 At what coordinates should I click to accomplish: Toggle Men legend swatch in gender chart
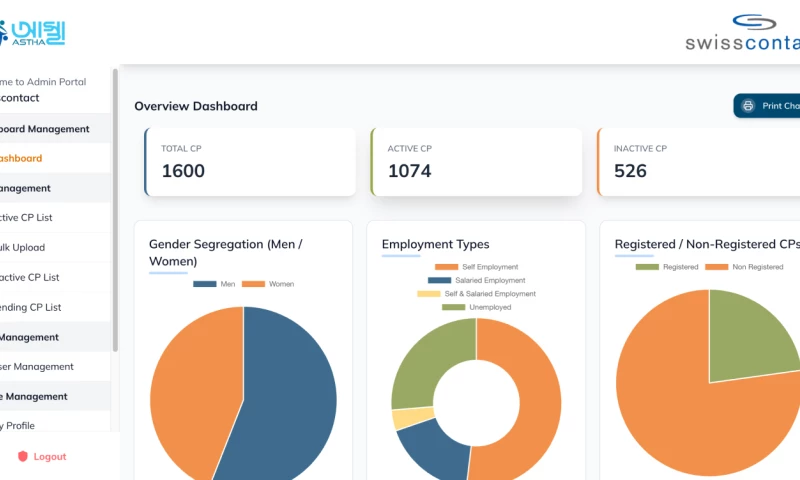(x=205, y=284)
